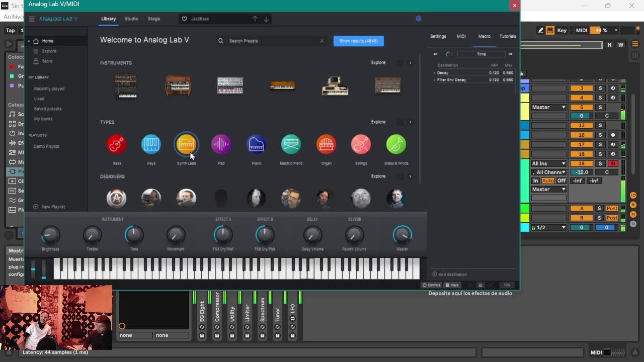Open the 1/2 output dropdown
Screen dimensions: 644x362
coord(549,227)
